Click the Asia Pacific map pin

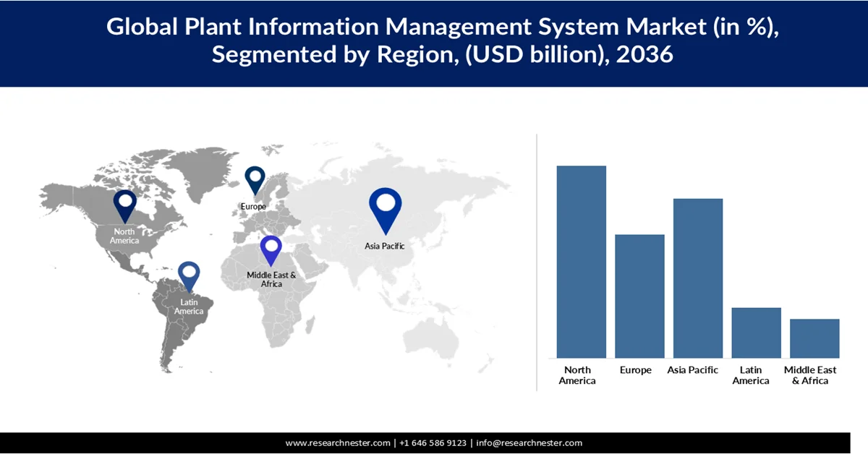point(385,211)
